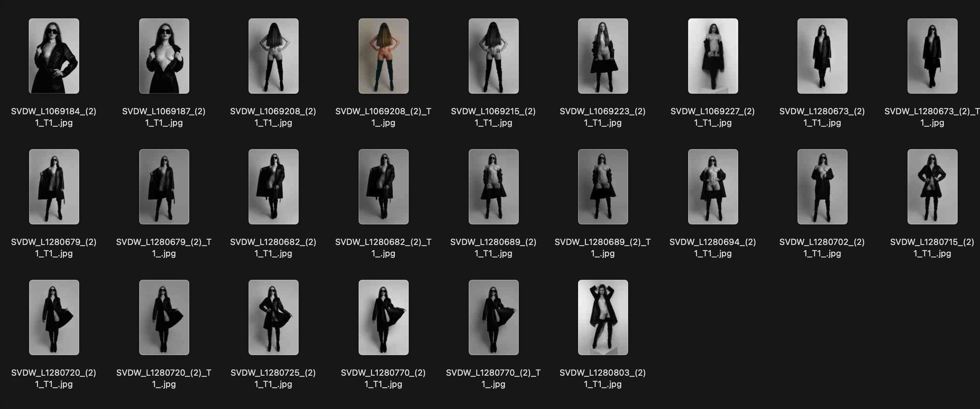Select thumbnail of SVDW_L1280682_(2)_T1_.jpg
The height and width of the screenshot is (409, 980).
pos(383,187)
